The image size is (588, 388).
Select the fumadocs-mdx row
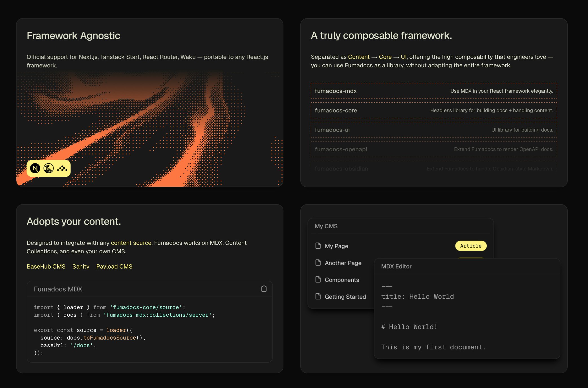pos(434,91)
